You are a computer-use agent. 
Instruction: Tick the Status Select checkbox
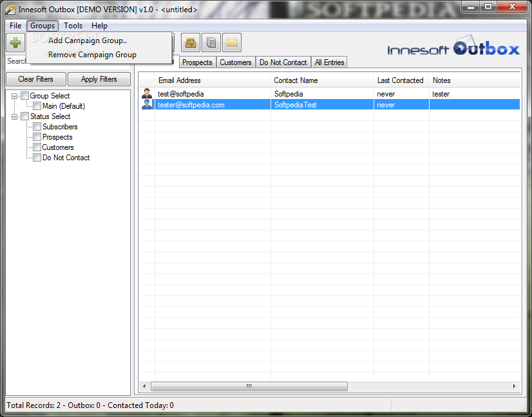point(24,116)
